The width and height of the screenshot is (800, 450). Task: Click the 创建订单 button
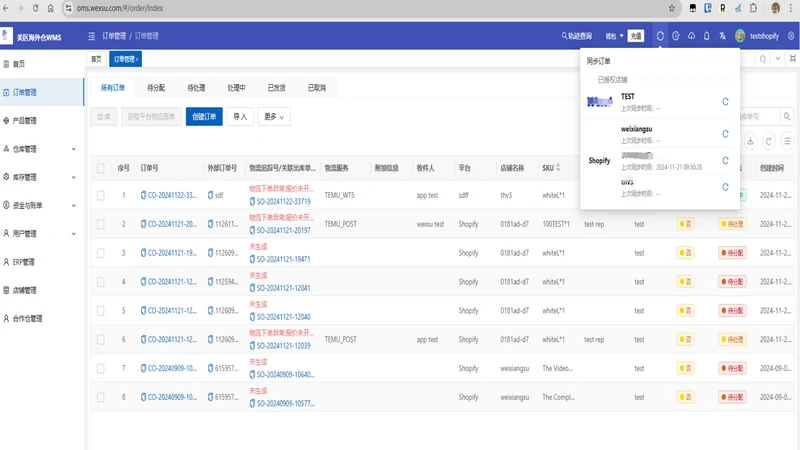click(204, 117)
